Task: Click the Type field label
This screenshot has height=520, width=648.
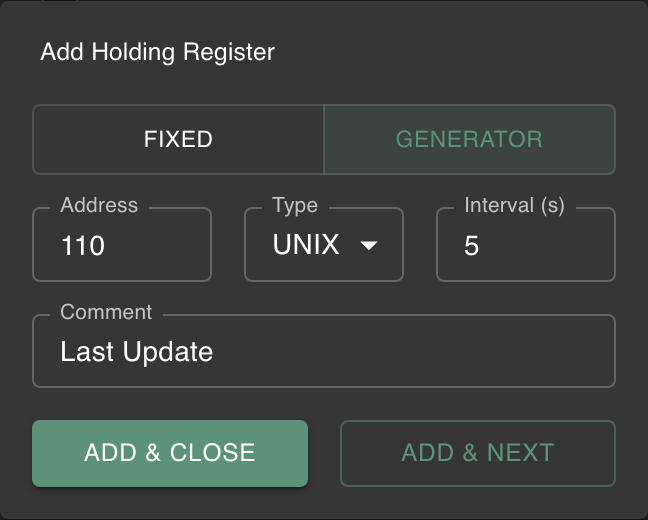Action: pos(295,206)
